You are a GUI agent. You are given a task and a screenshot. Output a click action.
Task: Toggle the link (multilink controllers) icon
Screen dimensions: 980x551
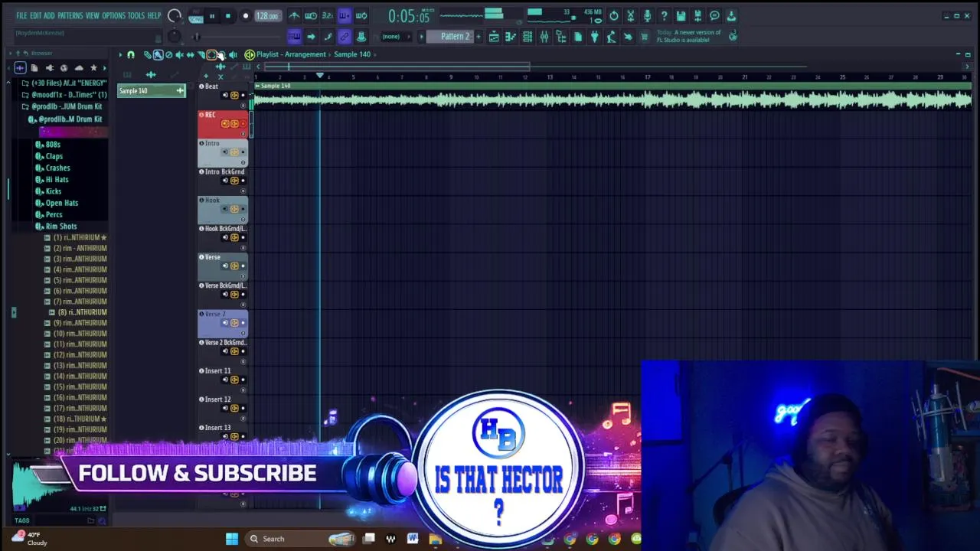(x=345, y=37)
